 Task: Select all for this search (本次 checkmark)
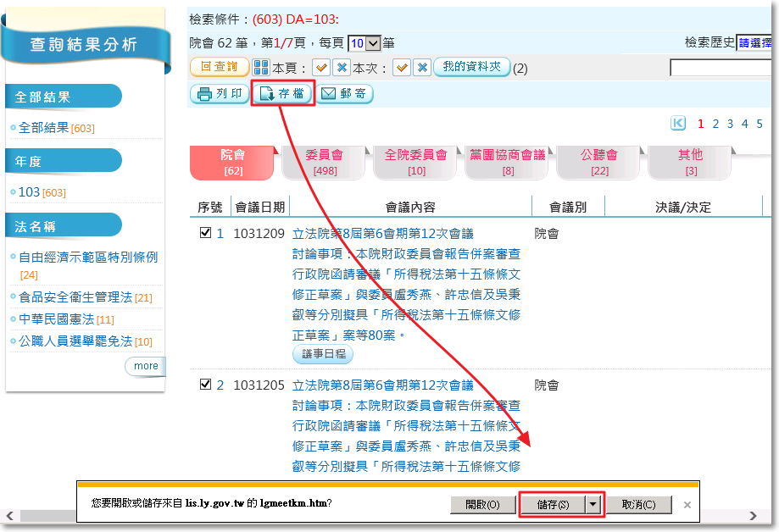402,68
